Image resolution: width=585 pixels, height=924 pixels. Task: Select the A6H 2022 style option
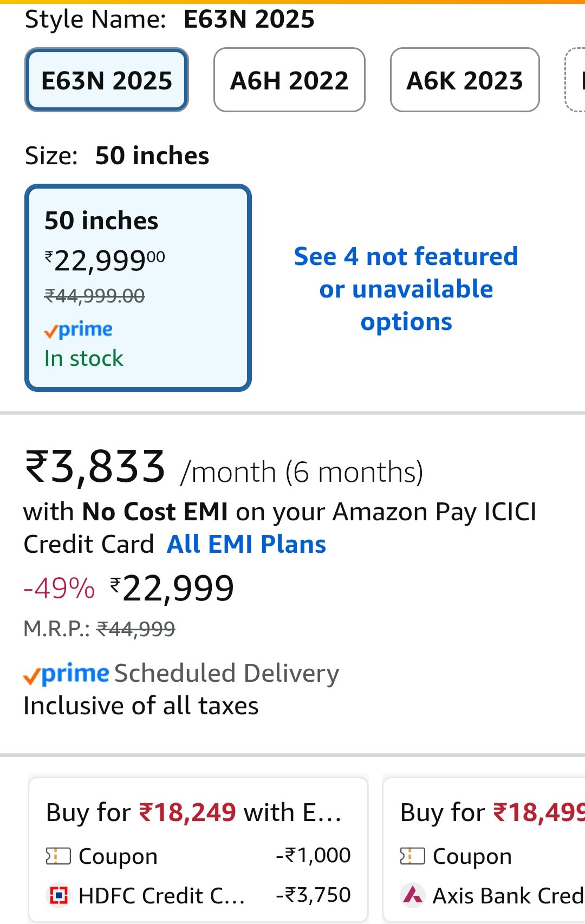[289, 80]
